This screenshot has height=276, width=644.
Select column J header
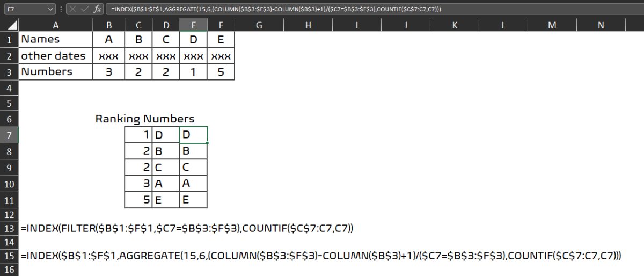(406, 25)
